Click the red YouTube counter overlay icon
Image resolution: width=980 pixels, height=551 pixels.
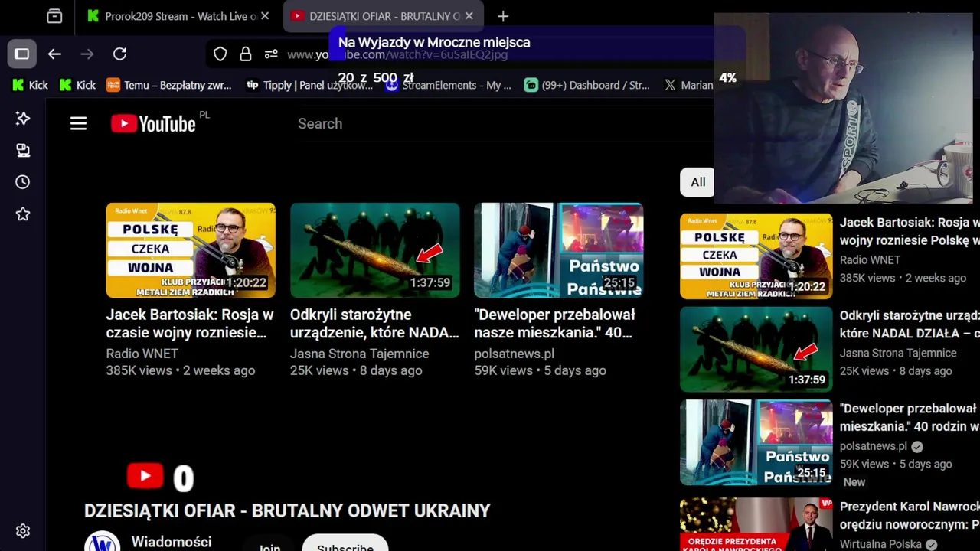click(x=145, y=476)
